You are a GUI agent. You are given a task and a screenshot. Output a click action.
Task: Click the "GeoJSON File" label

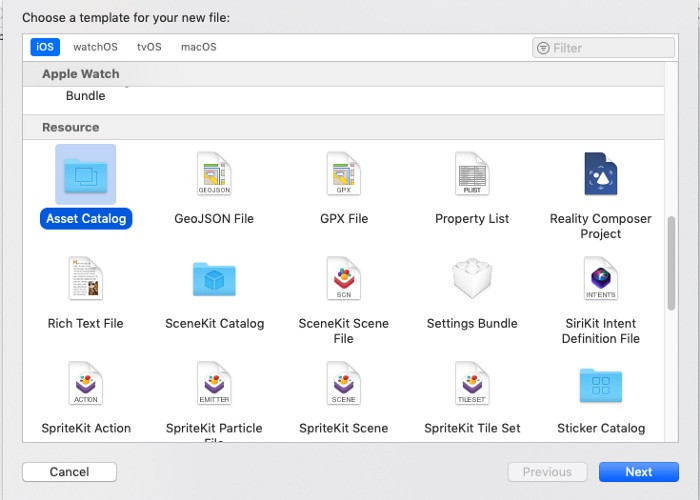tap(214, 219)
